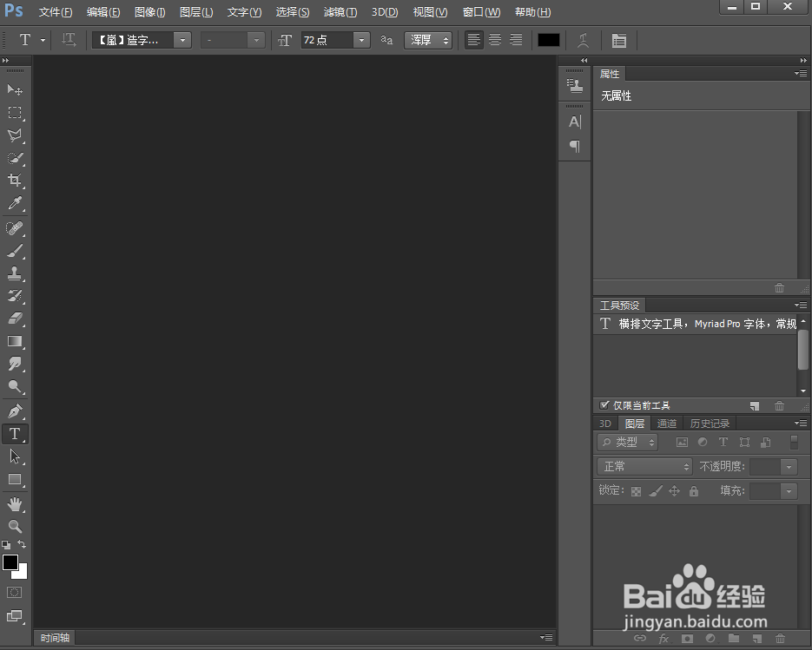This screenshot has height=650, width=812.
Task: Toggle text orientation button
Action: (69, 40)
